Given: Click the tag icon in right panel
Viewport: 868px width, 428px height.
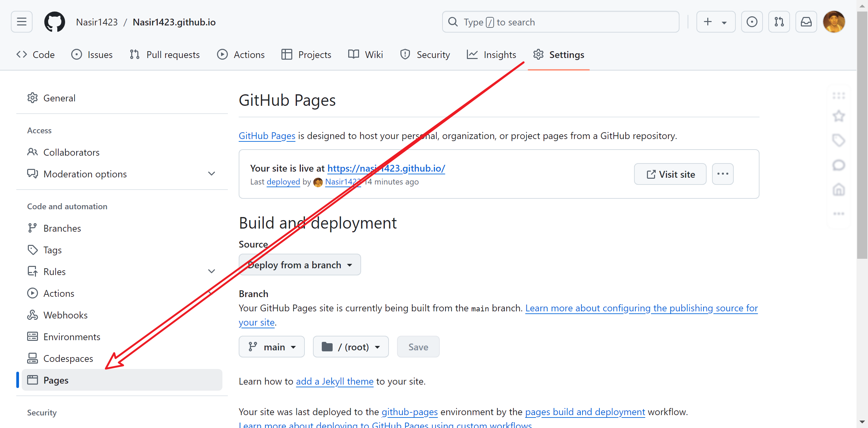Looking at the screenshot, I should click(x=839, y=140).
